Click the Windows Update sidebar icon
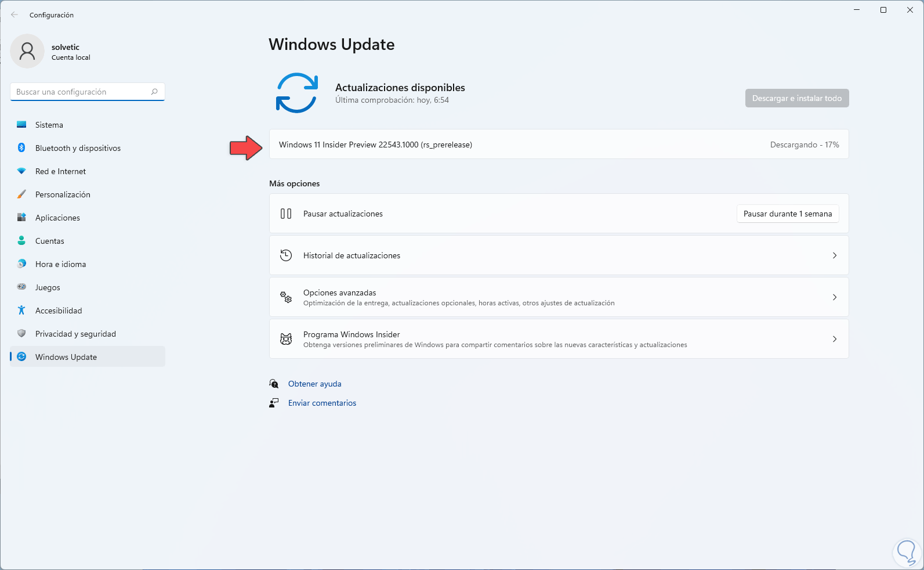924x570 pixels. coord(21,357)
